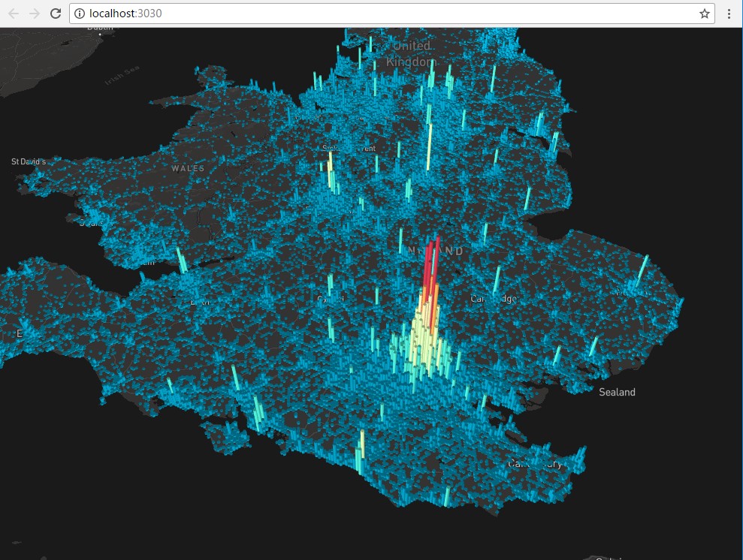This screenshot has width=743, height=560.
Task: Click the United Kingdom map label
Action: pos(410,53)
